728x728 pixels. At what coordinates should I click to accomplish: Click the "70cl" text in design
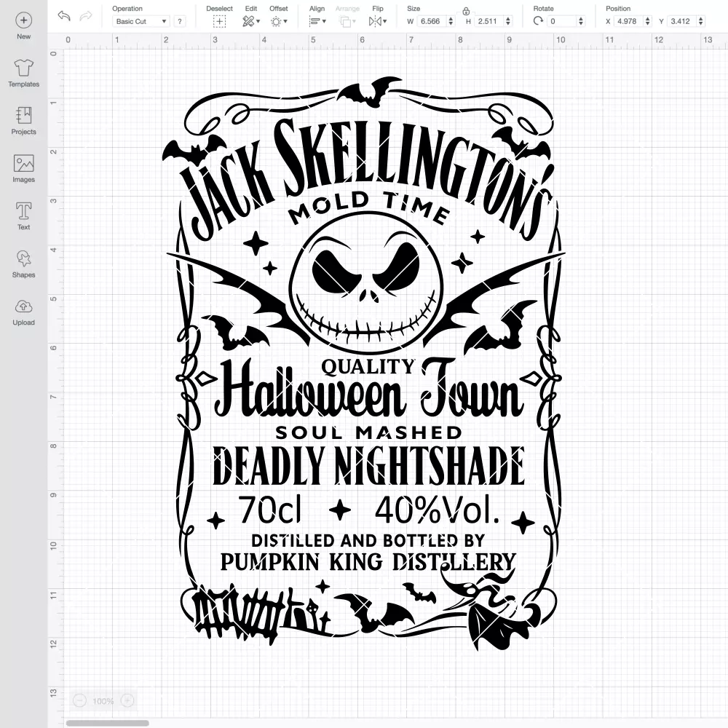(270, 510)
